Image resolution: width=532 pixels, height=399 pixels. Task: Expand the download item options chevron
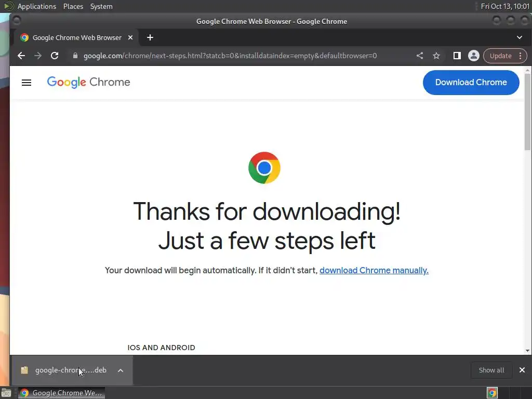121,370
